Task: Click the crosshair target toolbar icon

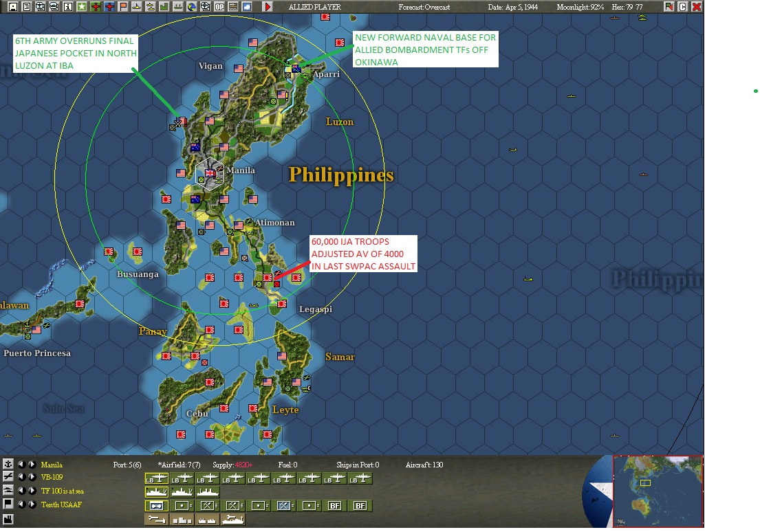Action: (x=205, y=7)
